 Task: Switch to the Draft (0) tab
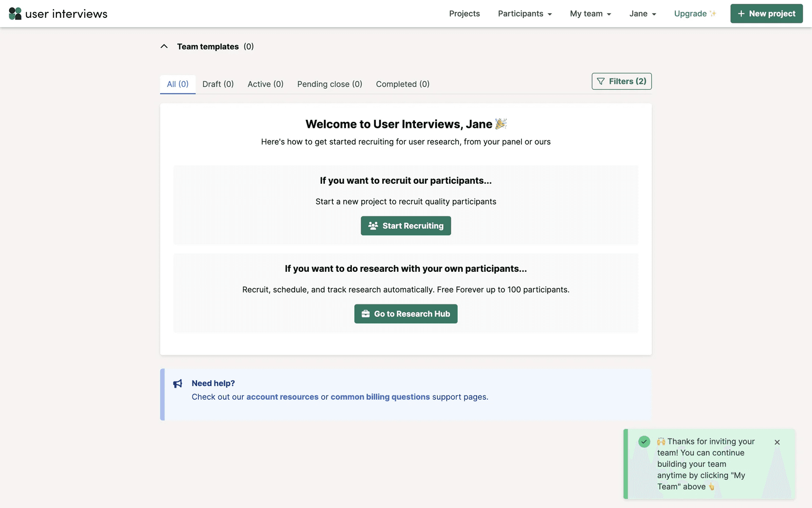218,84
